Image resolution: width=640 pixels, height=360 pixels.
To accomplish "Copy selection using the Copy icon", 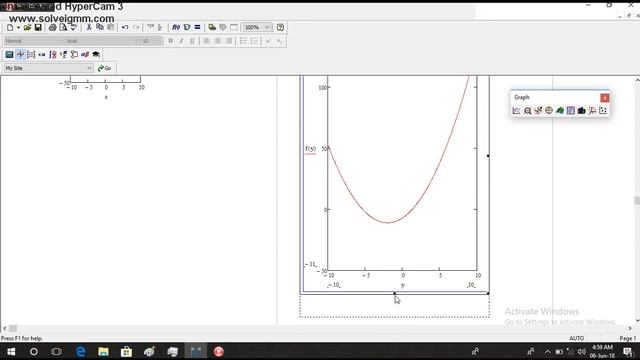I will [x=100, y=27].
